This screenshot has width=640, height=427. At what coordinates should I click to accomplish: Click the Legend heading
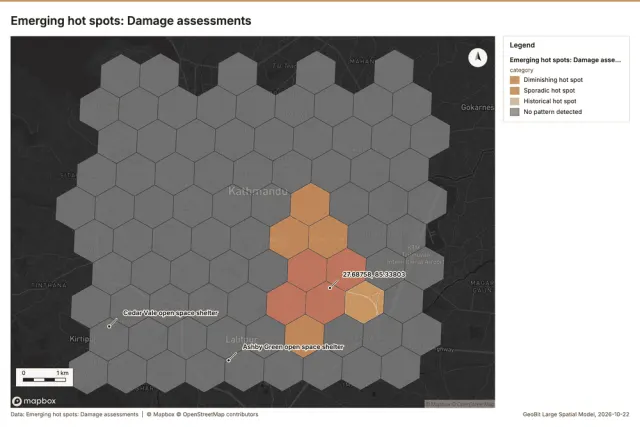522,45
